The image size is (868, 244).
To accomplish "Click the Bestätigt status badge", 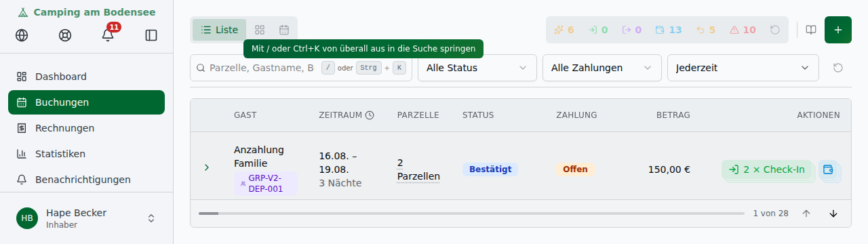I will tap(490, 169).
